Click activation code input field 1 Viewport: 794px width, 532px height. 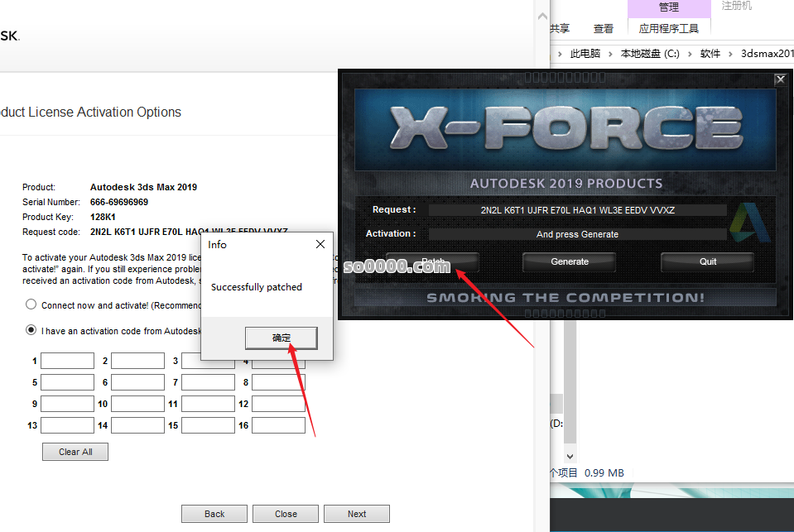pyautogui.click(x=67, y=361)
